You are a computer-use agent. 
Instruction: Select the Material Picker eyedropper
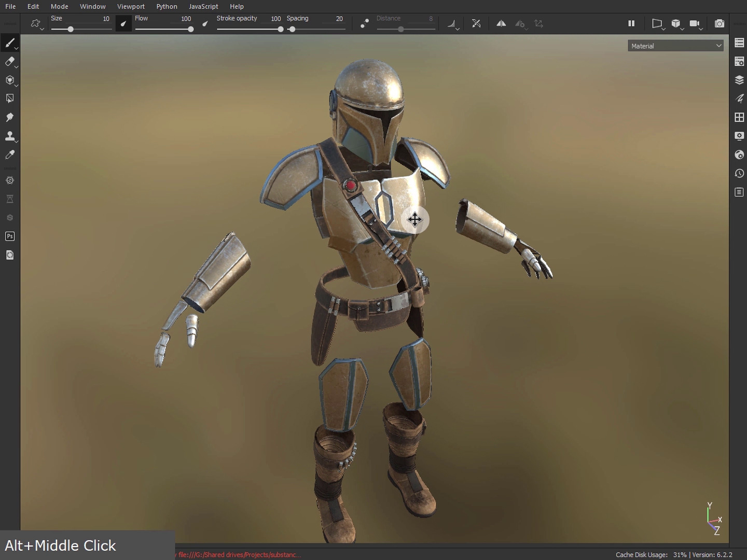[9, 155]
